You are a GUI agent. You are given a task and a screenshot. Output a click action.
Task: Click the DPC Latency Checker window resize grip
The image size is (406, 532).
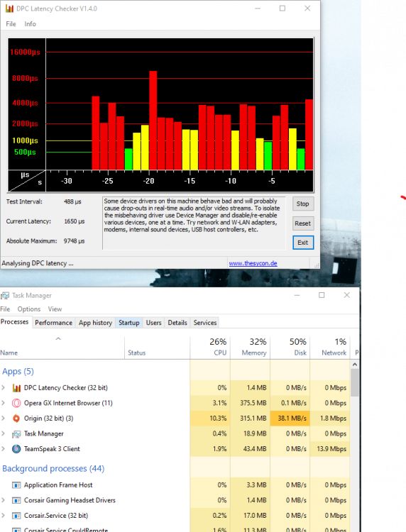[317, 265]
